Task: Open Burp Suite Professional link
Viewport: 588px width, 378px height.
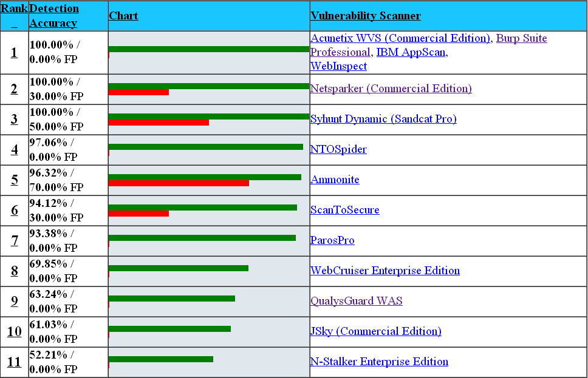Action: tap(522, 38)
